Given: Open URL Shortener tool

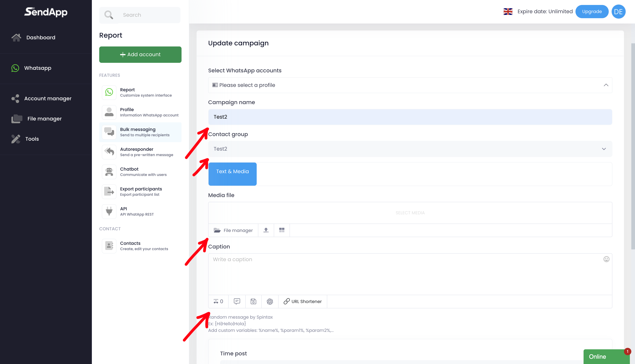Looking at the screenshot, I should [303, 302].
